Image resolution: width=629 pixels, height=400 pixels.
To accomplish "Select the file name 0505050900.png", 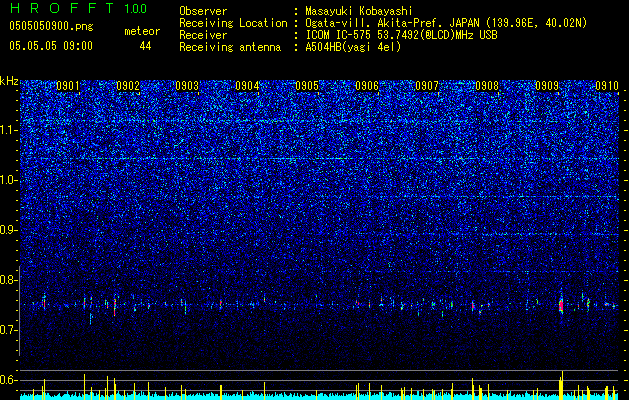I will 51,27.
